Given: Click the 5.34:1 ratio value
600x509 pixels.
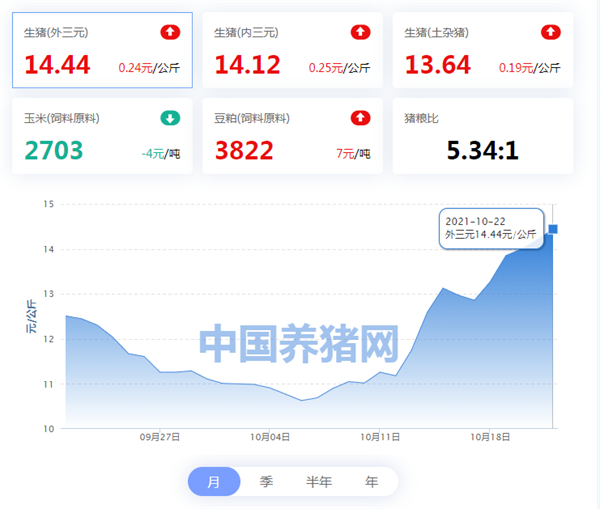Looking at the screenshot, I should [483, 150].
